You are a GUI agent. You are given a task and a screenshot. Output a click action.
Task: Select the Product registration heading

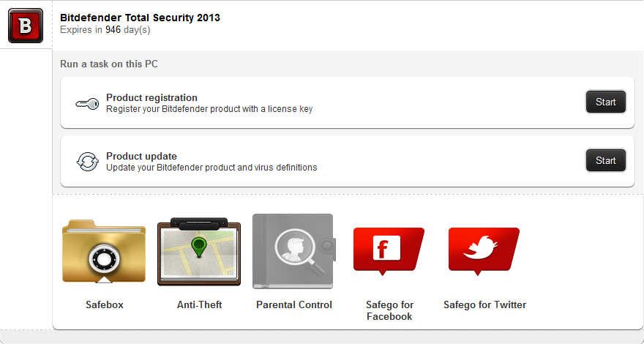pyautogui.click(x=151, y=97)
